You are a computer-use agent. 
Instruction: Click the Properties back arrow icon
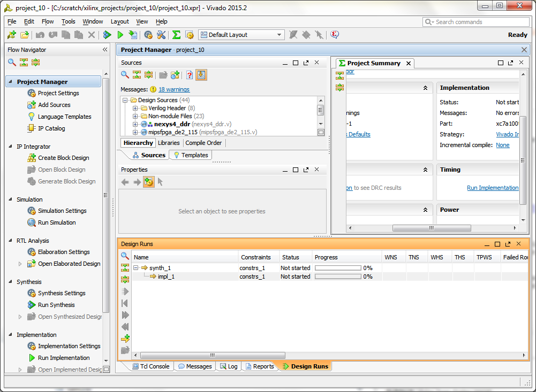coord(125,182)
